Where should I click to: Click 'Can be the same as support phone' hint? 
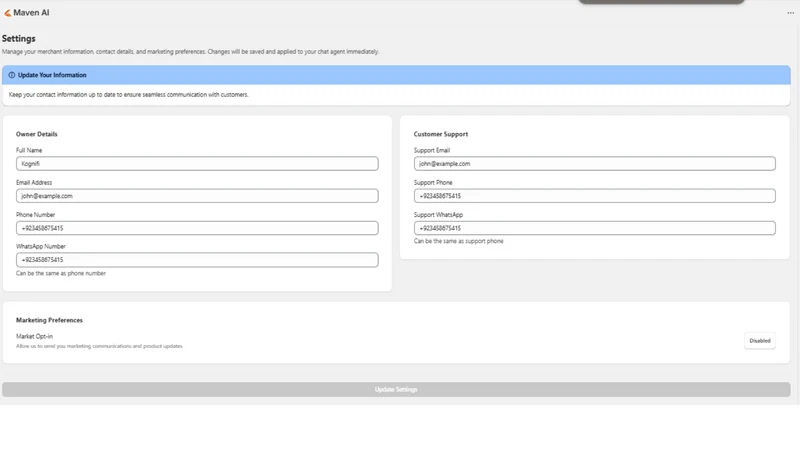pos(458,241)
